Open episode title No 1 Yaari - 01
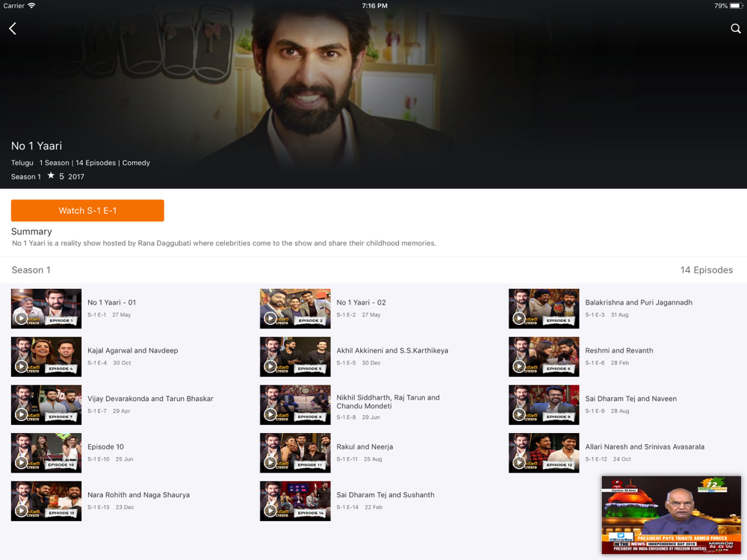The image size is (747, 560). [x=112, y=302]
